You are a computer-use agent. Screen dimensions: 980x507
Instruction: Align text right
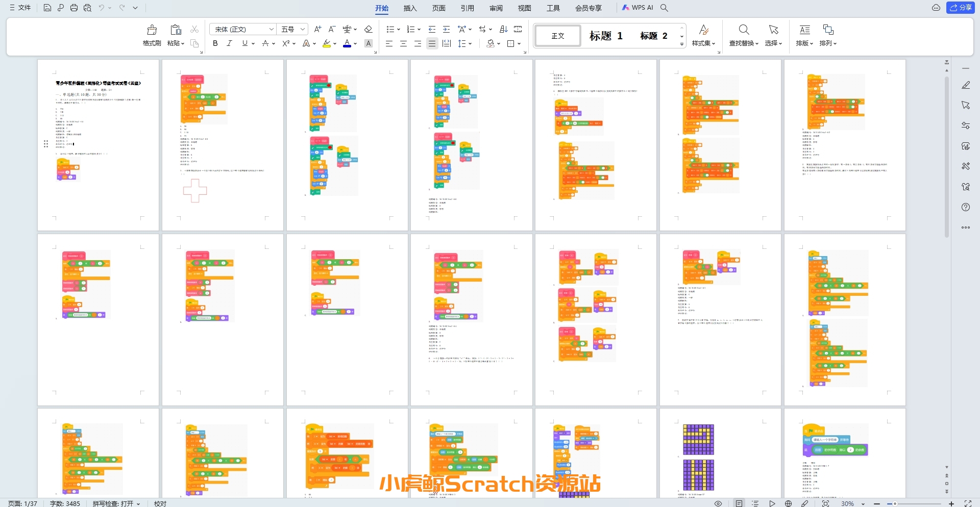point(418,43)
